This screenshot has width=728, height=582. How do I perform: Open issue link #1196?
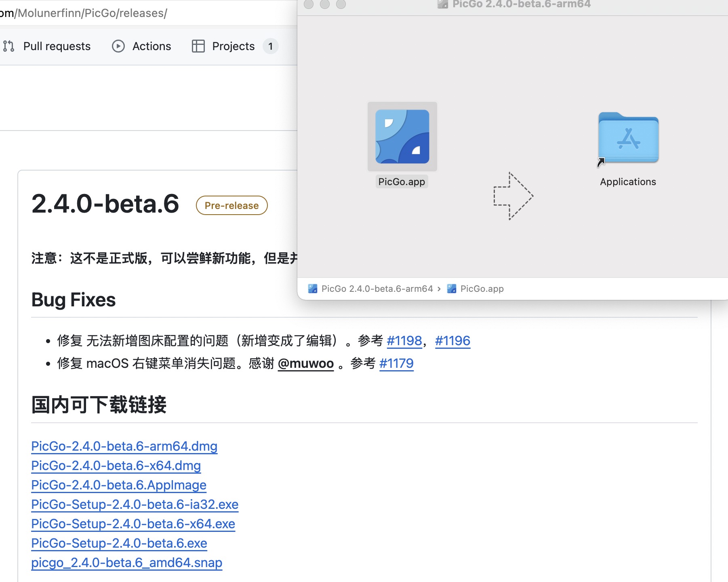[452, 341]
